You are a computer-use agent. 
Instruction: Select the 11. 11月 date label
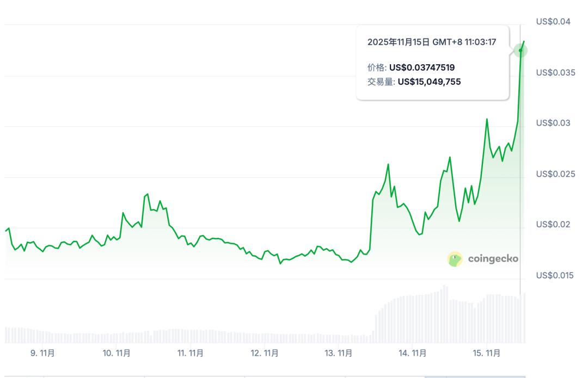click(x=191, y=353)
